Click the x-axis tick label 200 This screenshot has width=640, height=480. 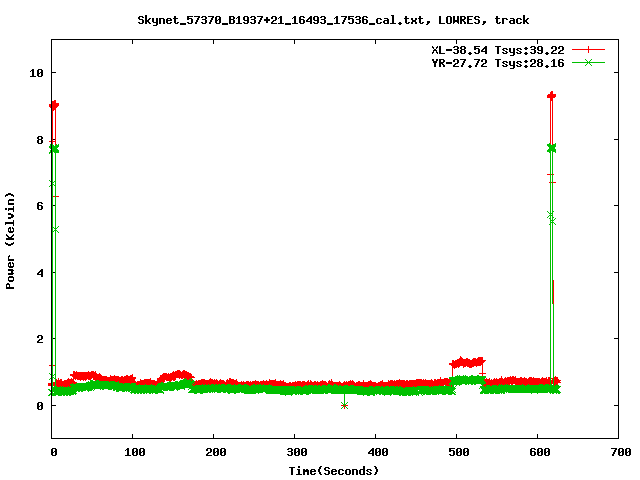216,452
